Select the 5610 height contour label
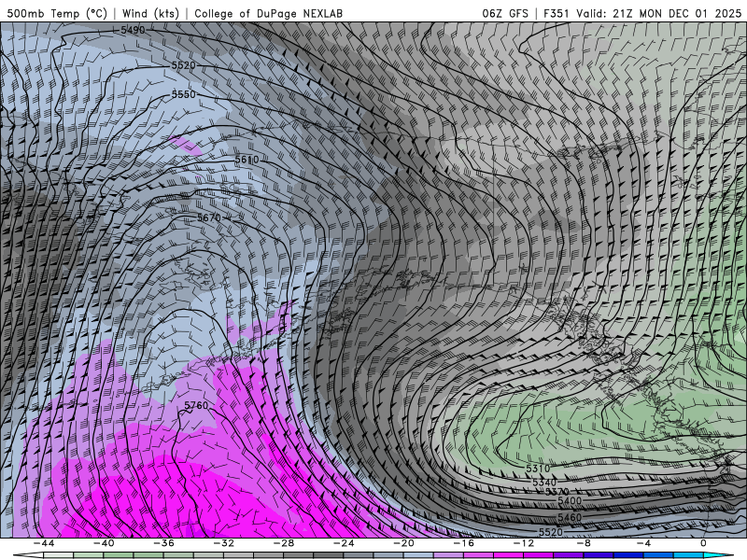 click(247, 160)
